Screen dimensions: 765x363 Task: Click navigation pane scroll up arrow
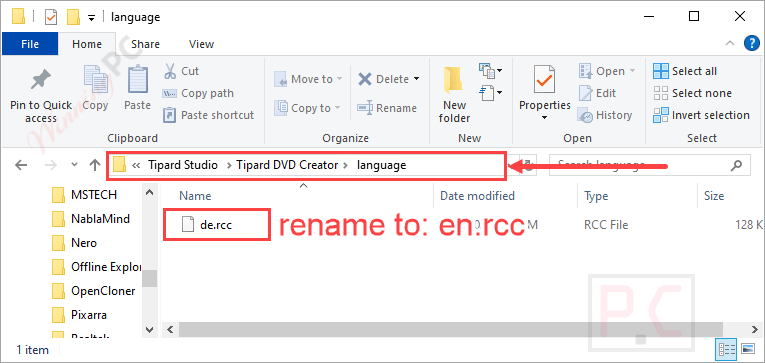point(149,193)
